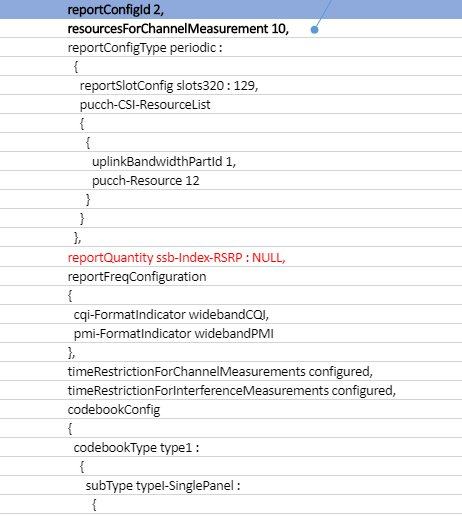This screenshot has height=517, width=462.
Task: Click the blue callout connector line
Action: pyautogui.click(x=324, y=13)
